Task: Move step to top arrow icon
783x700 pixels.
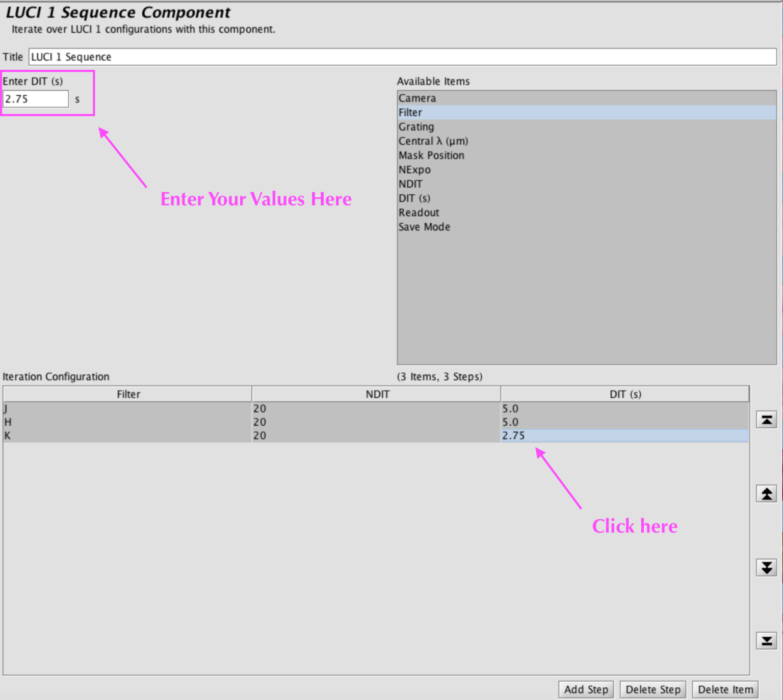Action: [766, 420]
